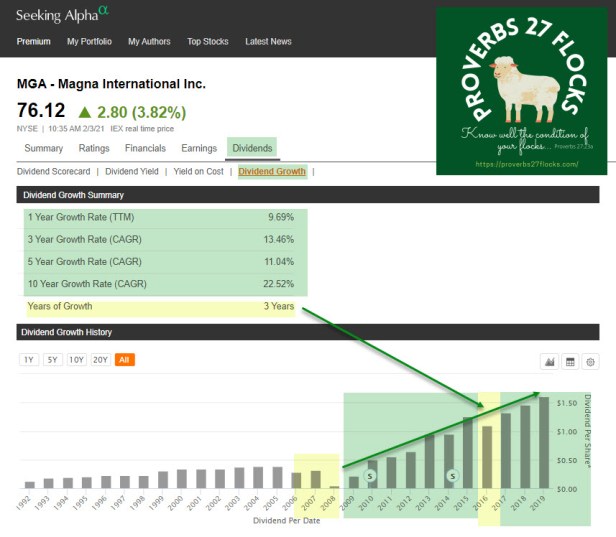Select the 10Y time range
The height and width of the screenshot is (537, 616).
point(76,360)
